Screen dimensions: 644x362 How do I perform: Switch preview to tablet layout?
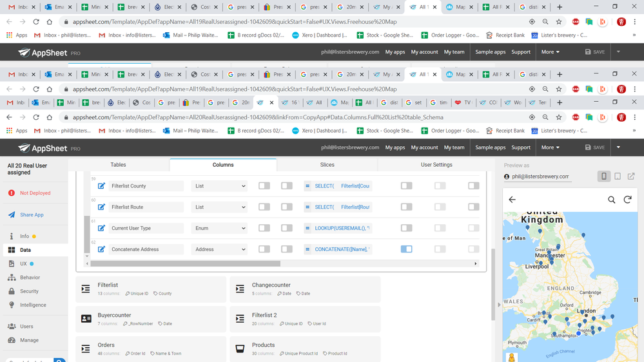pyautogui.click(x=618, y=176)
